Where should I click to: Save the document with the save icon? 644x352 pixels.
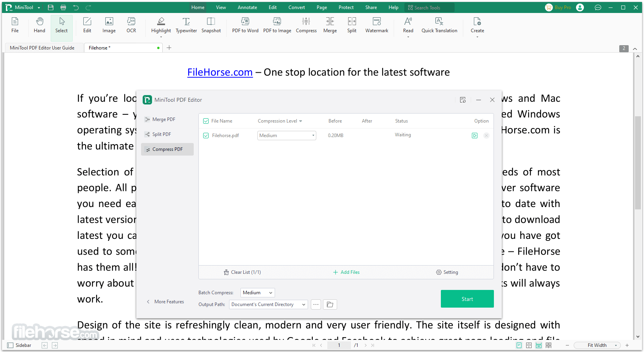[x=51, y=7]
